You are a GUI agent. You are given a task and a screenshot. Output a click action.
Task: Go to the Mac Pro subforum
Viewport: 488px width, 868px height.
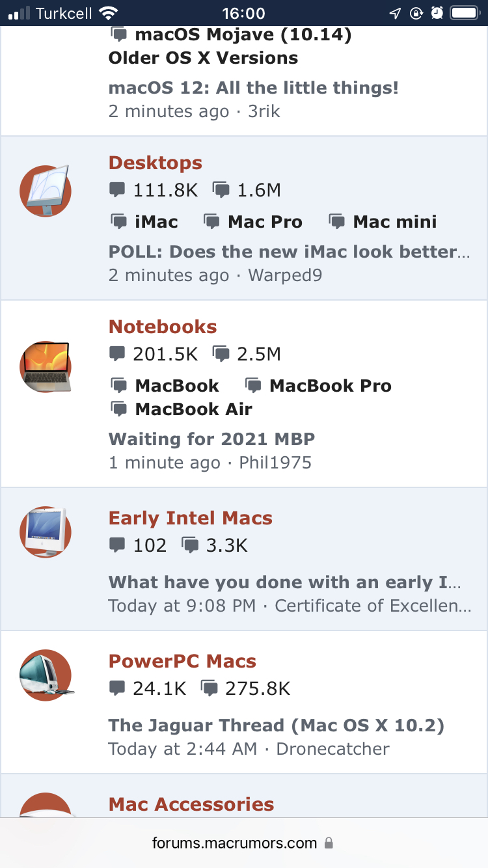coord(265,222)
